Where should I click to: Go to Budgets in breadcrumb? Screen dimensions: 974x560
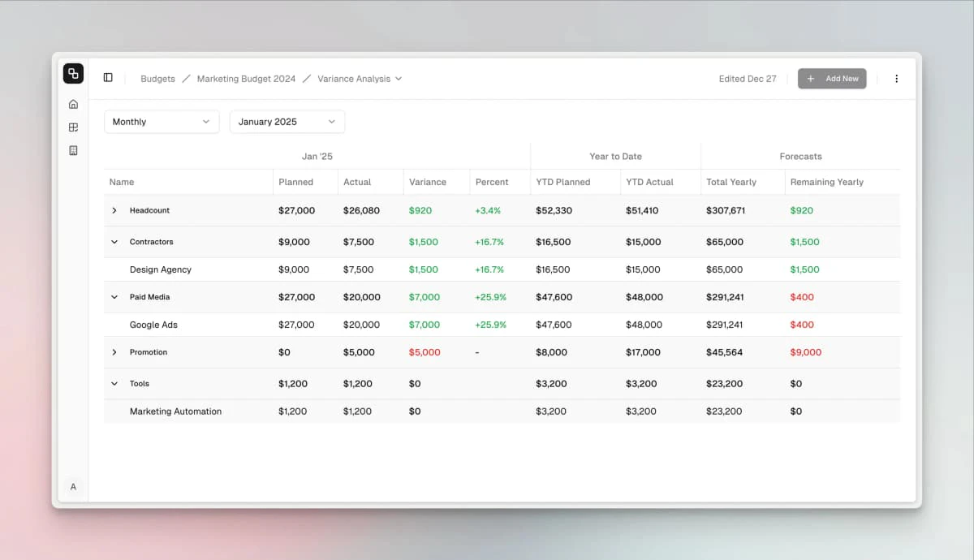pos(157,79)
